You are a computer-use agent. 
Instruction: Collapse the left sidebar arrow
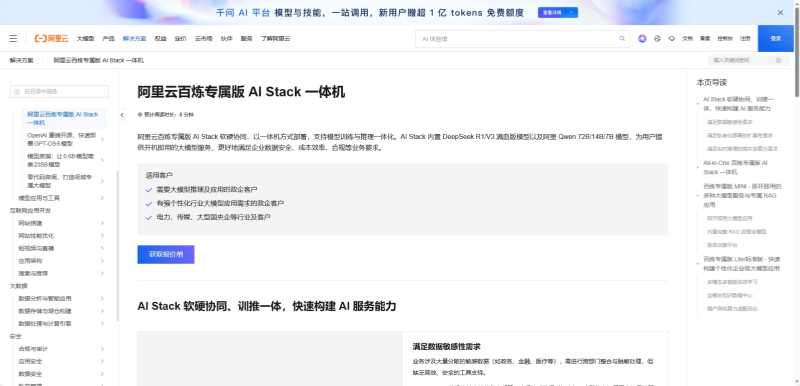tap(122, 115)
